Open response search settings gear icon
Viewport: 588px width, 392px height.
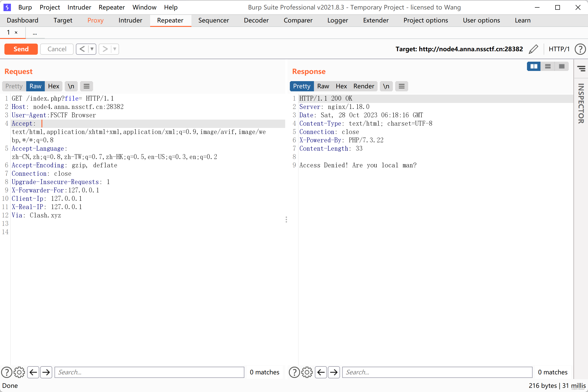tap(307, 372)
